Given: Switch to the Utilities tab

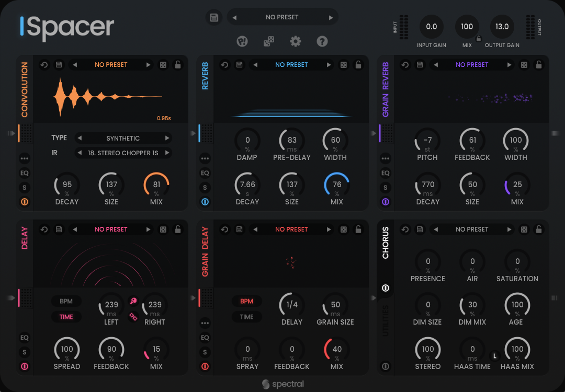Looking at the screenshot, I should (x=386, y=321).
